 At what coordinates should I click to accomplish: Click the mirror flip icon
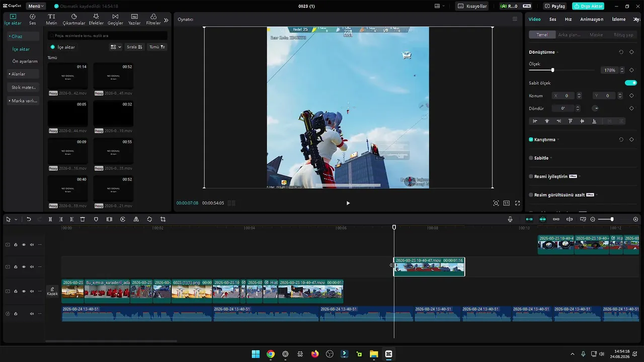[136, 219]
